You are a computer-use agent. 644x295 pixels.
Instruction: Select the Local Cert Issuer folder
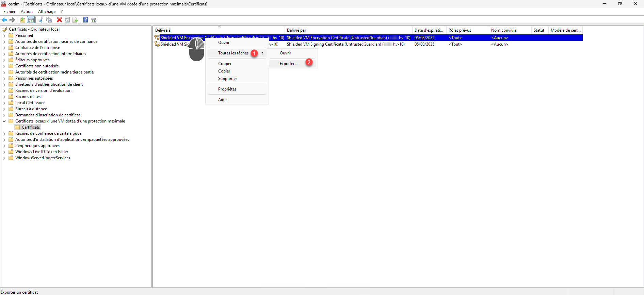(30, 103)
